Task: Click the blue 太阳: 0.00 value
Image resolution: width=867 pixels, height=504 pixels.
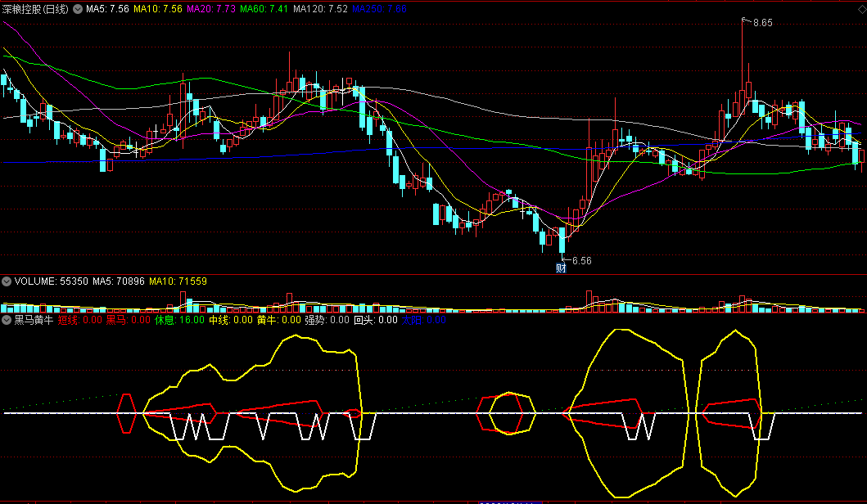Action: point(423,320)
